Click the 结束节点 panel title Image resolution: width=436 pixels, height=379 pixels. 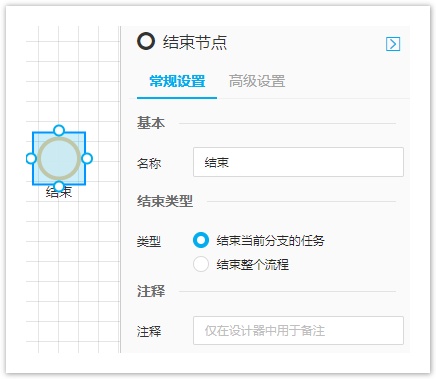pos(195,43)
